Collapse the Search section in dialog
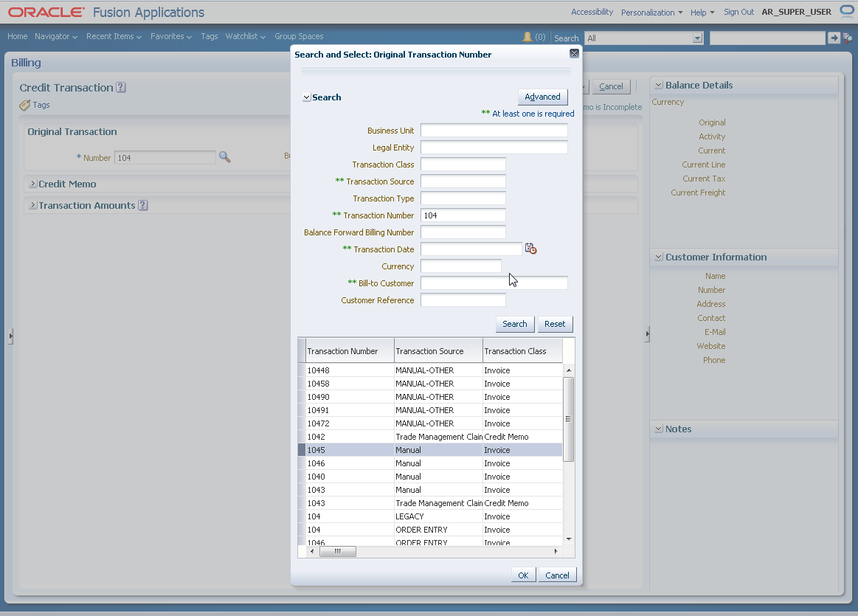 click(x=306, y=97)
